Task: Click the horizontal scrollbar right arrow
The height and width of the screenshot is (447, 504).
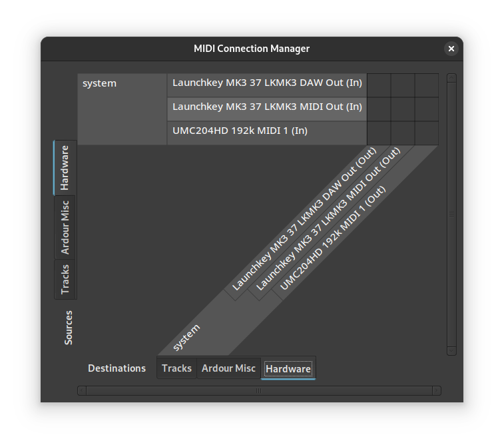Action: [436, 391]
